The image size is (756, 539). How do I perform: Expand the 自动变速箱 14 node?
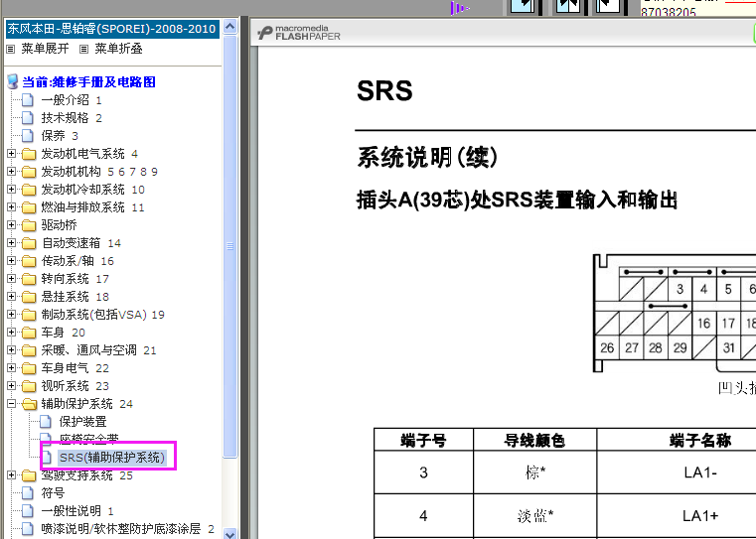11,243
